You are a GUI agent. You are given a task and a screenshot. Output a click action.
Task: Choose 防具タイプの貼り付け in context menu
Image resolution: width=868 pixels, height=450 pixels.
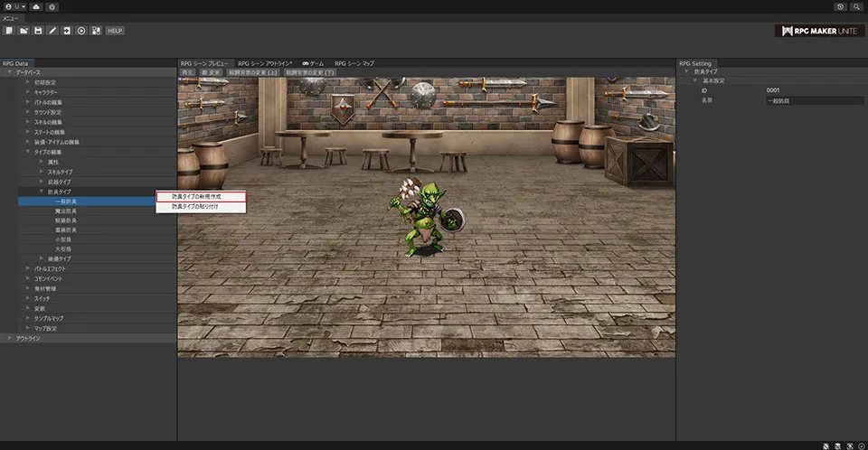194,207
